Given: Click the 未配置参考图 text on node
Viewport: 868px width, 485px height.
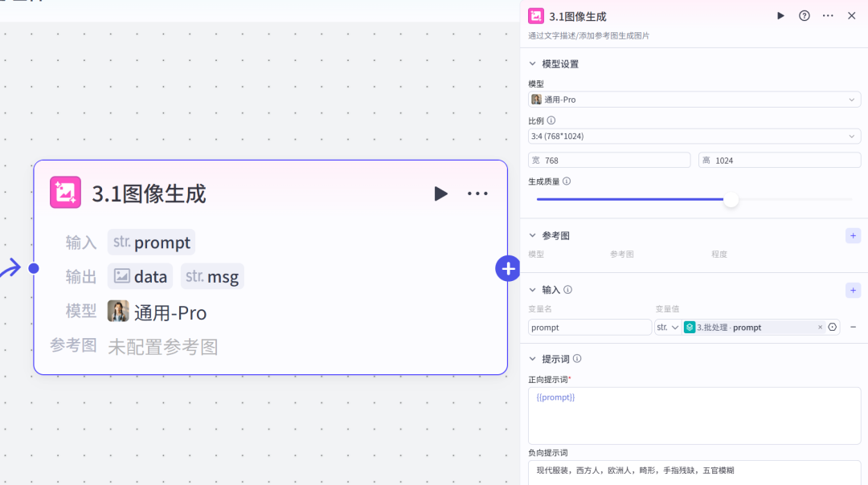Looking at the screenshot, I should 162,348.
